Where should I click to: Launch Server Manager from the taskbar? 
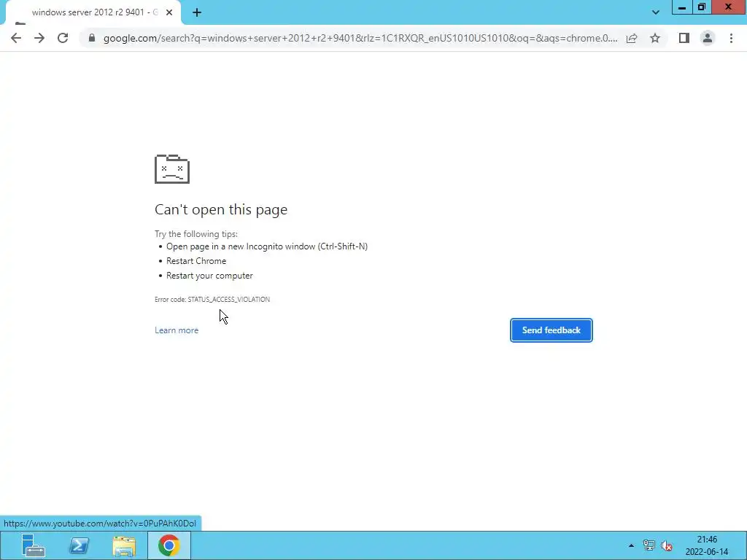pos(34,545)
